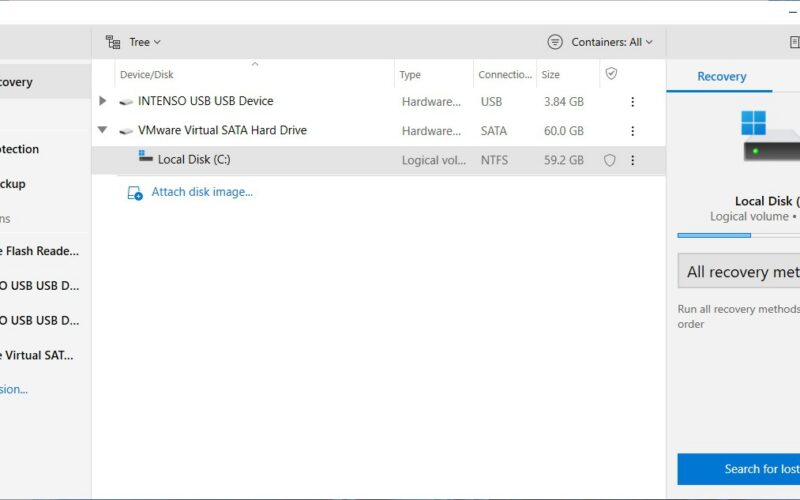Switch to the Recovery tab

pyautogui.click(x=721, y=77)
